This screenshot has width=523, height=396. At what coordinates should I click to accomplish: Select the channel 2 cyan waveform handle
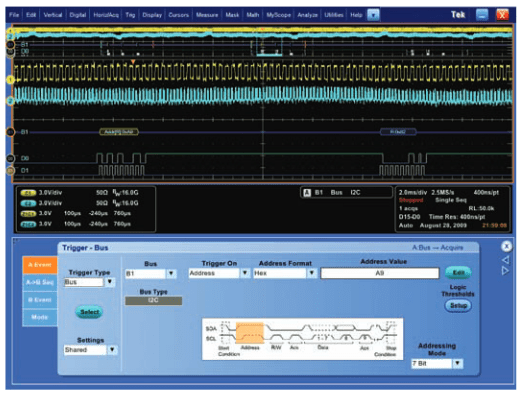(x=10, y=100)
